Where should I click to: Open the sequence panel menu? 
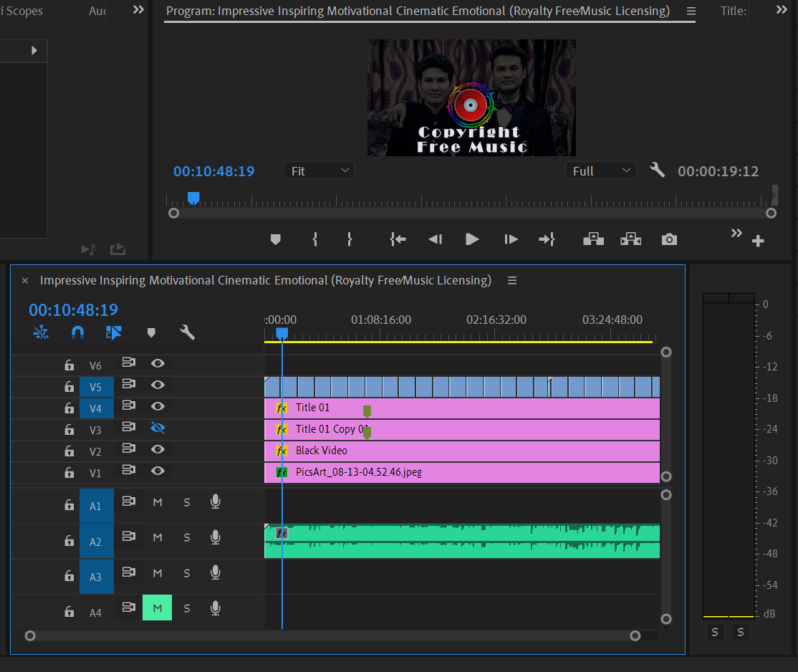(512, 280)
